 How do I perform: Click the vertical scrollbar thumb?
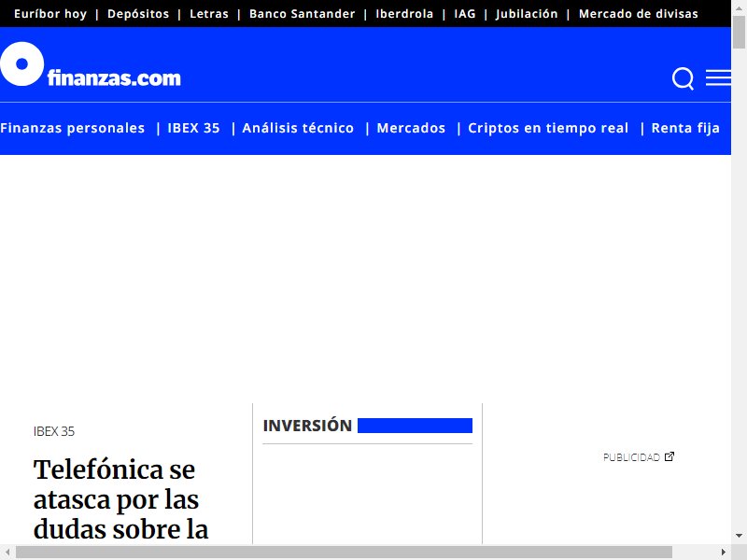pyautogui.click(x=739, y=32)
